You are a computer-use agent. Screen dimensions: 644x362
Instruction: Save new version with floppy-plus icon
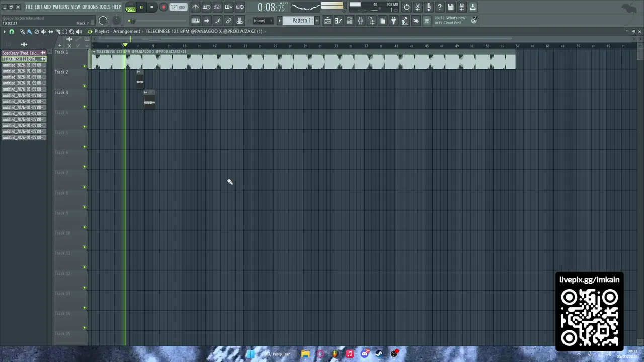(x=462, y=7)
